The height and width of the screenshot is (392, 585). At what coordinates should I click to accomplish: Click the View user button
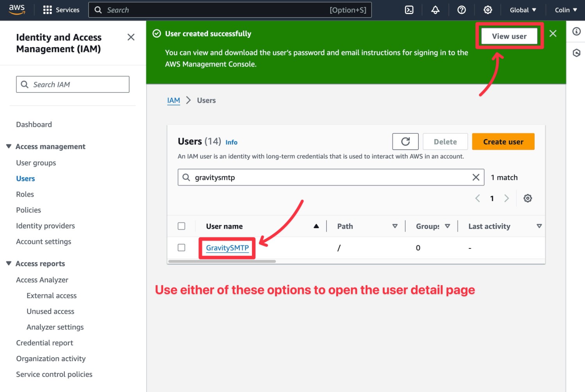[509, 36]
